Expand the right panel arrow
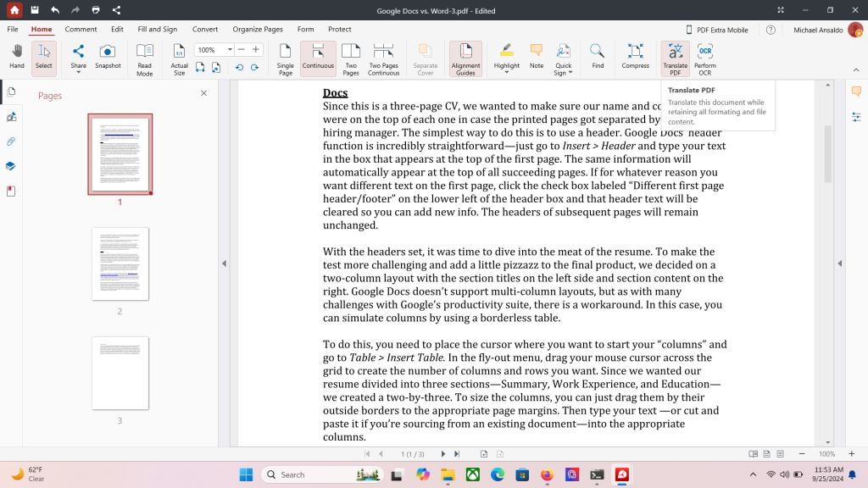The width and height of the screenshot is (868, 488). (840, 263)
